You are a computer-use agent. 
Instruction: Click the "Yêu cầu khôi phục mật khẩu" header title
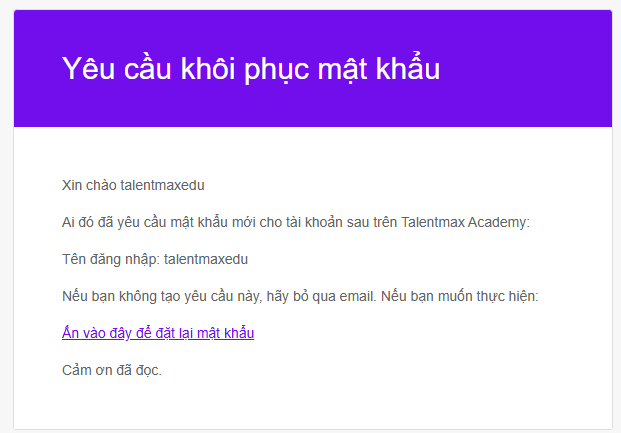[x=251, y=69]
